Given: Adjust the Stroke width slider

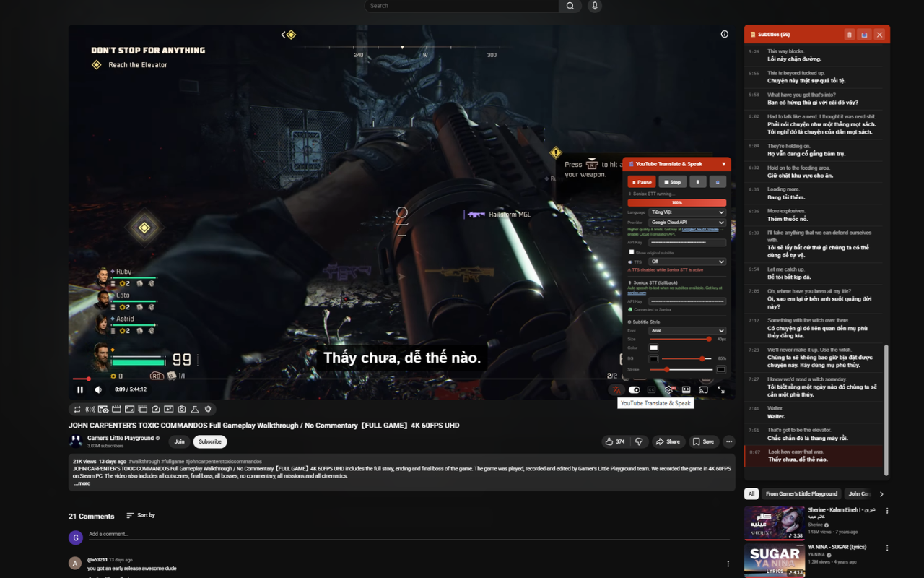Looking at the screenshot, I should [x=681, y=369].
